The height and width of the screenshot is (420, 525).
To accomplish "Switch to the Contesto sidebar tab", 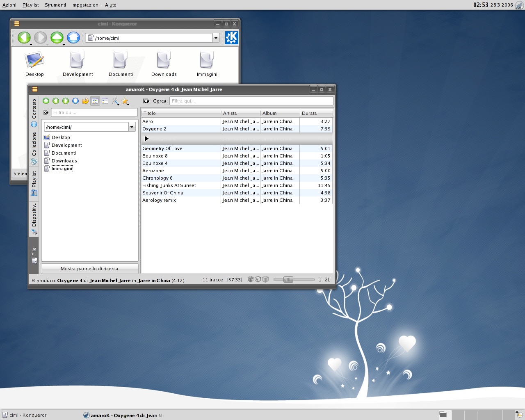I will click(x=34, y=113).
